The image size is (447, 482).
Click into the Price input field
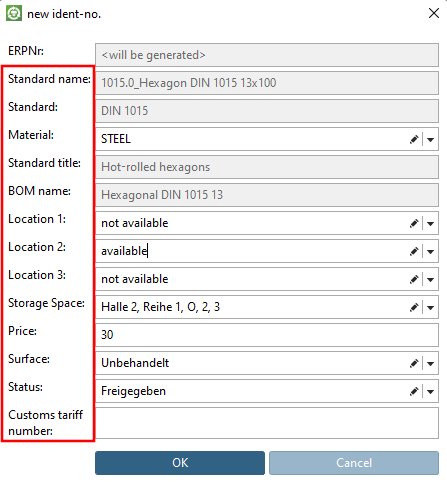[267, 335]
